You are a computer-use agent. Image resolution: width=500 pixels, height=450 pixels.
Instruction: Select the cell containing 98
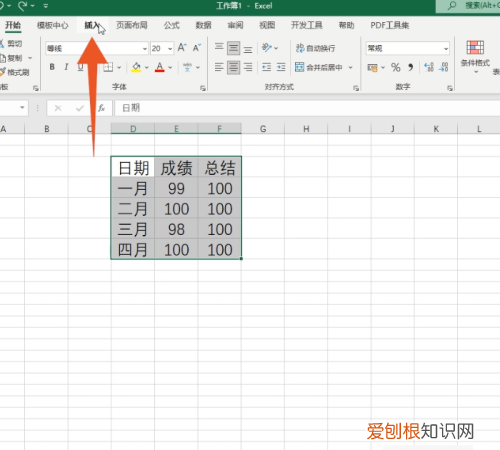pyautogui.click(x=176, y=229)
